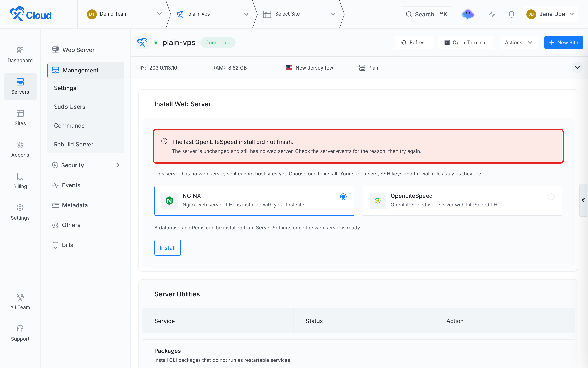588x368 pixels.
Task: Open Addons in the sidebar
Action: coord(20,149)
